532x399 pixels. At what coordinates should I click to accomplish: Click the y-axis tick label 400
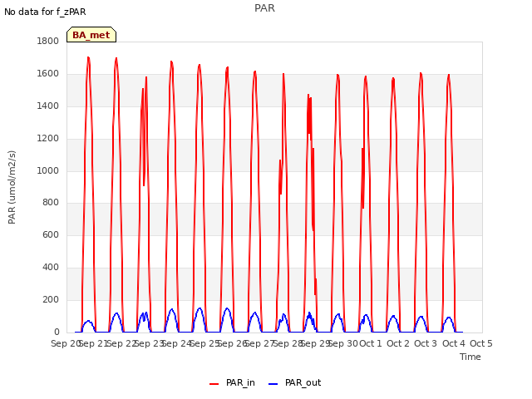click(x=51, y=268)
